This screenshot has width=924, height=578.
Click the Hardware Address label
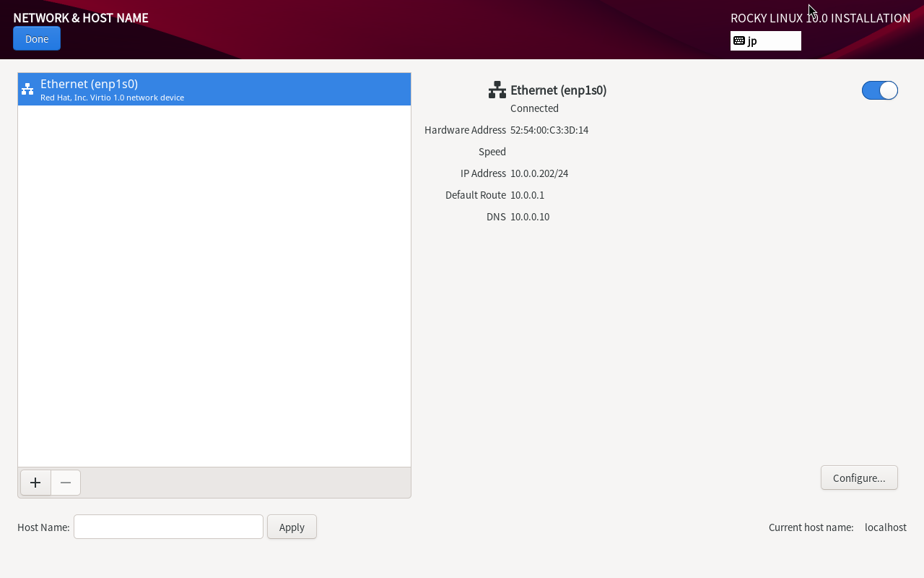point(466,130)
